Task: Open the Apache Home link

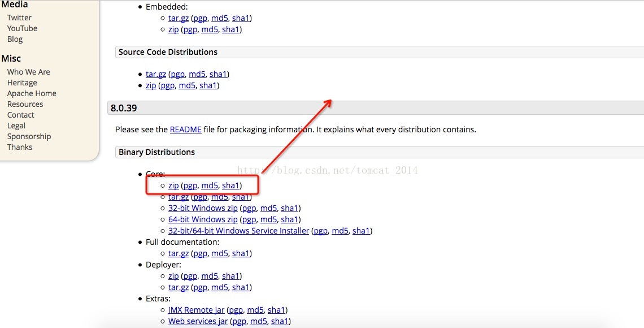Action: pyautogui.click(x=32, y=93)
